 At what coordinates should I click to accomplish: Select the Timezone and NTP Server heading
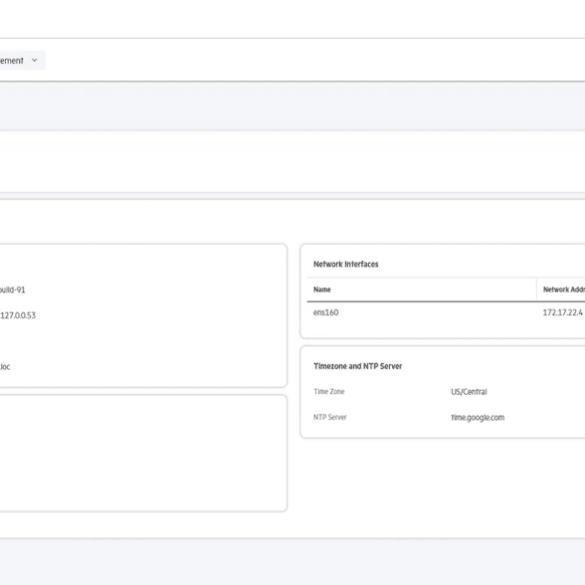357,366
